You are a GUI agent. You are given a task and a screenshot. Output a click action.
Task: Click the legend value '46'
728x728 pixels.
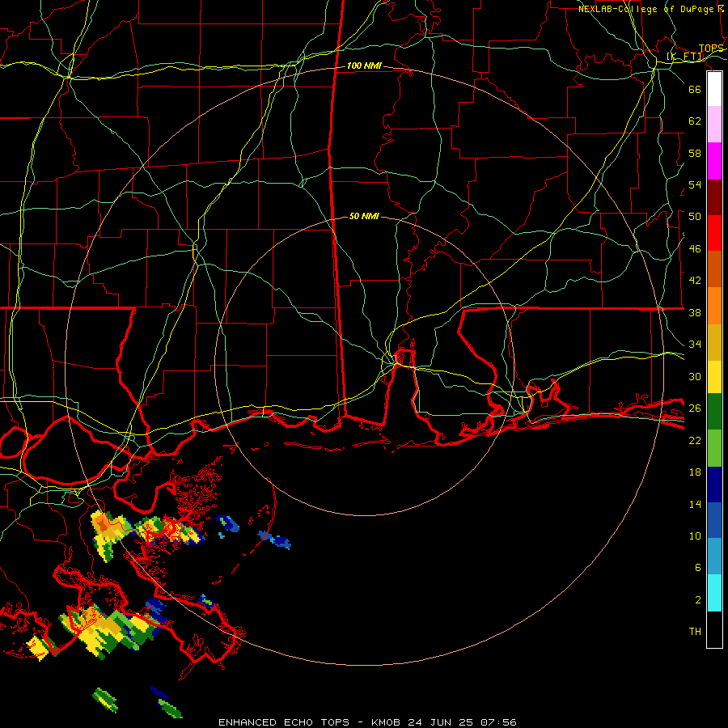click(695, 249)
